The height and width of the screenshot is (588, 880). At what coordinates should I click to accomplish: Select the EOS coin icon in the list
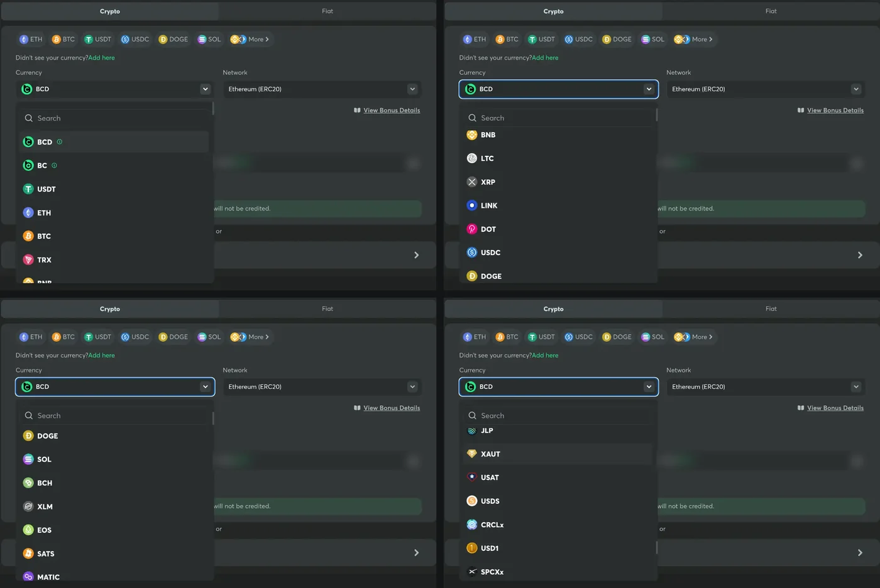[x=28, y=530]
